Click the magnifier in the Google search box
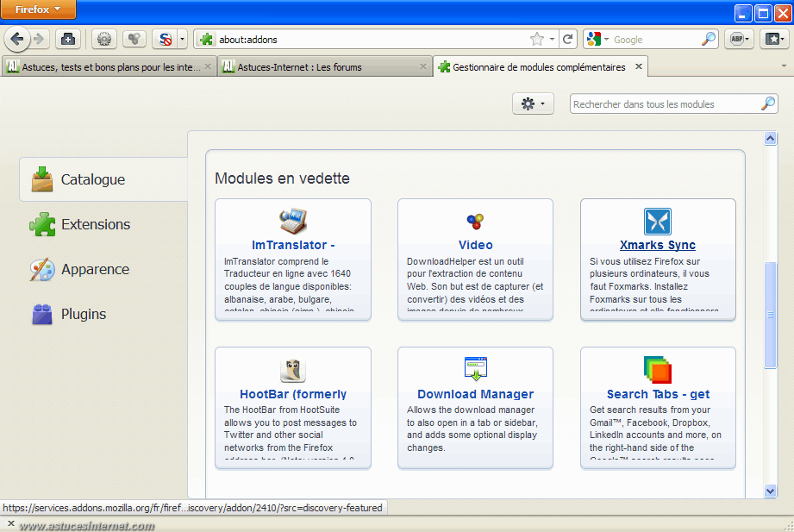 tap(709, 39)
